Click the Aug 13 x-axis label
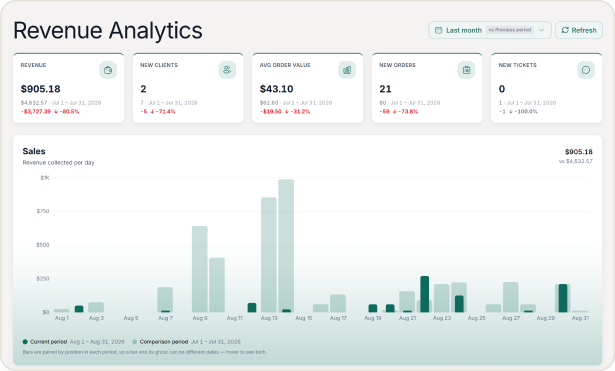The height and width of the screenshot is (371, 615). pyautogui.click(x=269, y=318)
